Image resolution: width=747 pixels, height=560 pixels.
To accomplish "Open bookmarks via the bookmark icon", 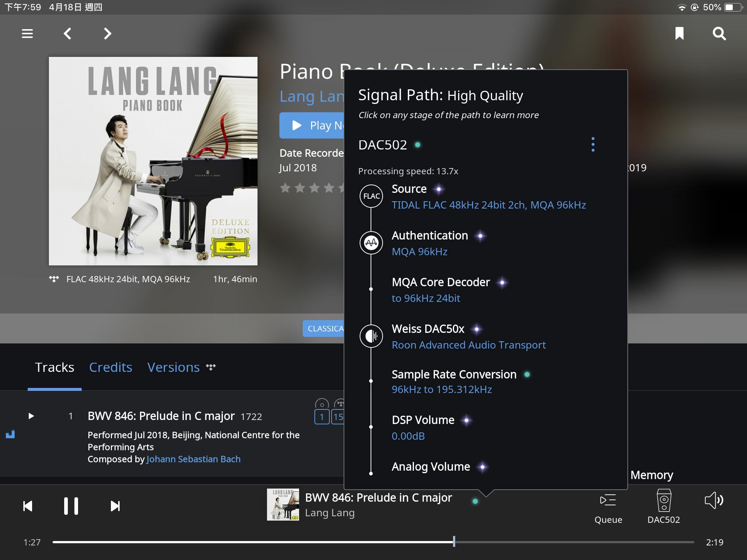I will tap(679, 34).
